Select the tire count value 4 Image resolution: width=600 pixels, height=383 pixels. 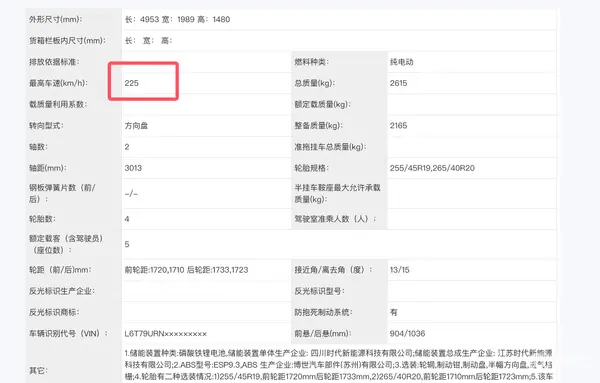pos(127,219)
